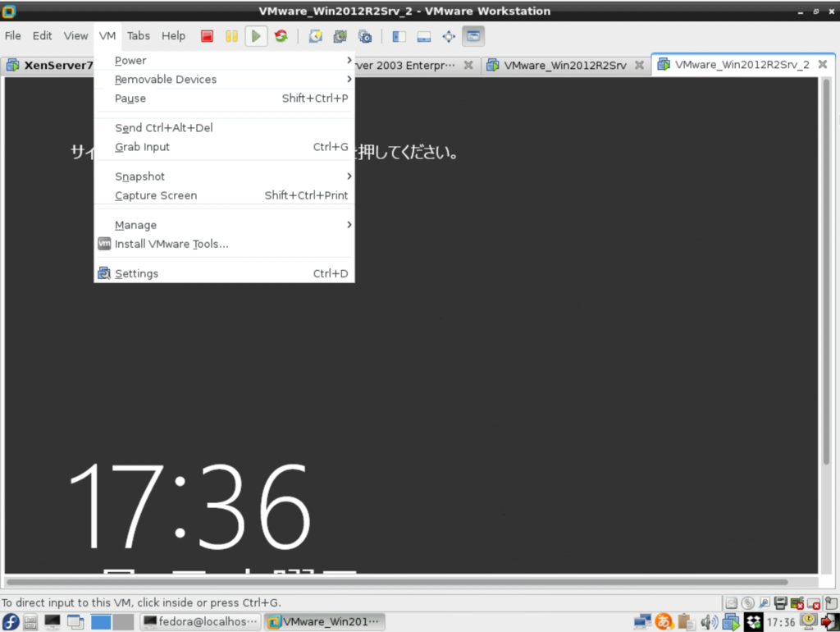Click the USB device status icon
Screen dimensions: 840x632
tap(765, 603)
